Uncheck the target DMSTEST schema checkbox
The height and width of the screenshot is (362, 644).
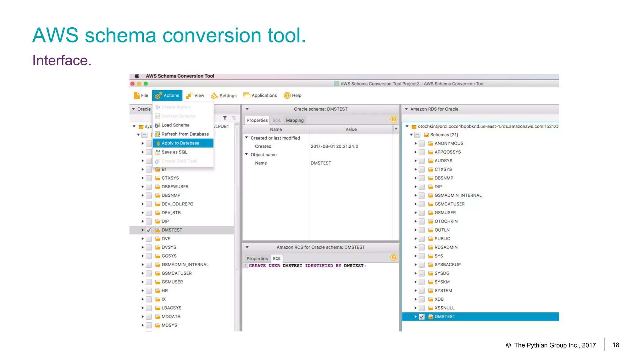pos(422,317)
